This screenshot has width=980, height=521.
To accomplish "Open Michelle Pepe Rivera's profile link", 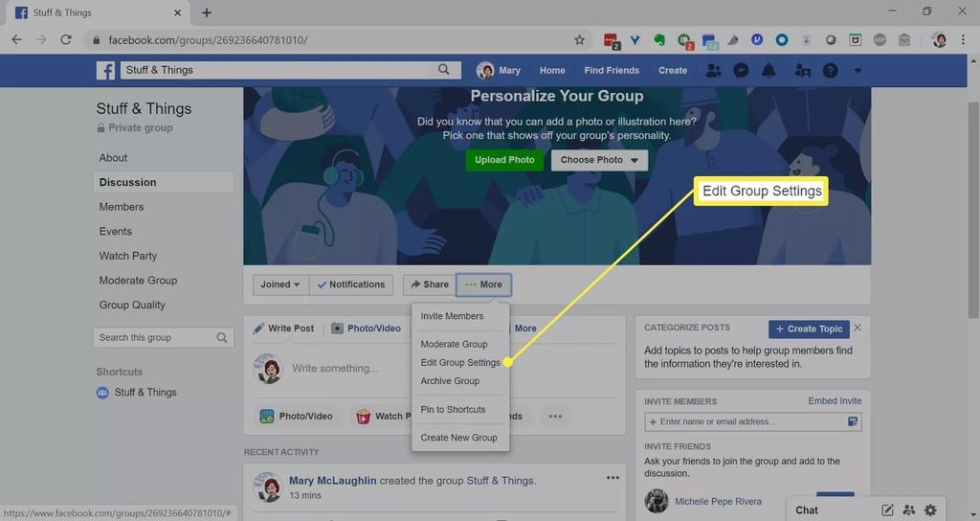I will 718,502.
